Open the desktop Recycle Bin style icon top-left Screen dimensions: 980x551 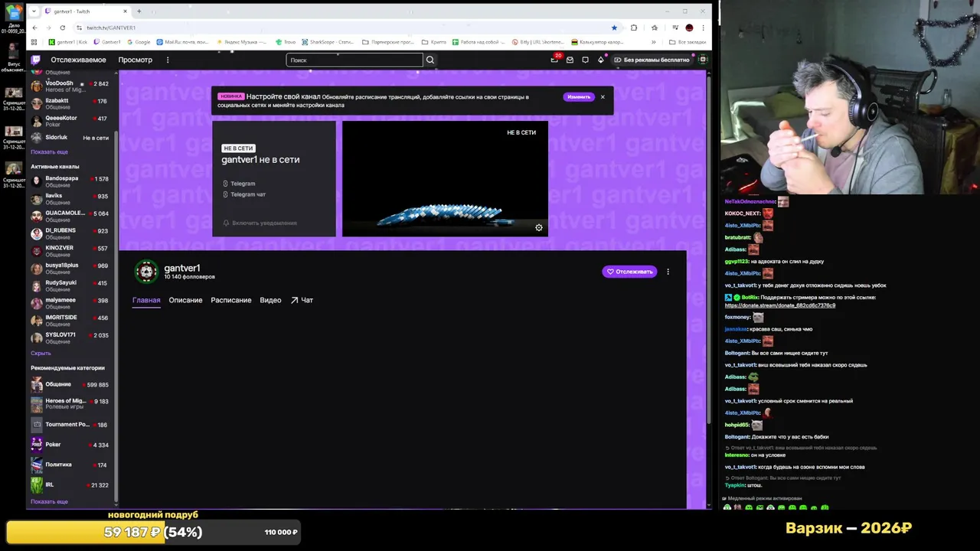[14, 13]
